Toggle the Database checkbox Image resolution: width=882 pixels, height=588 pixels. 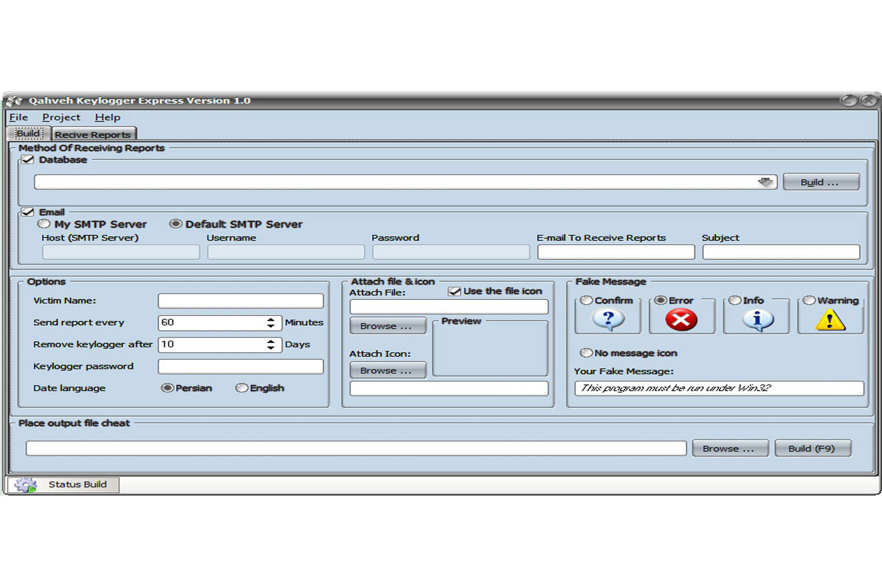[27, 160]
